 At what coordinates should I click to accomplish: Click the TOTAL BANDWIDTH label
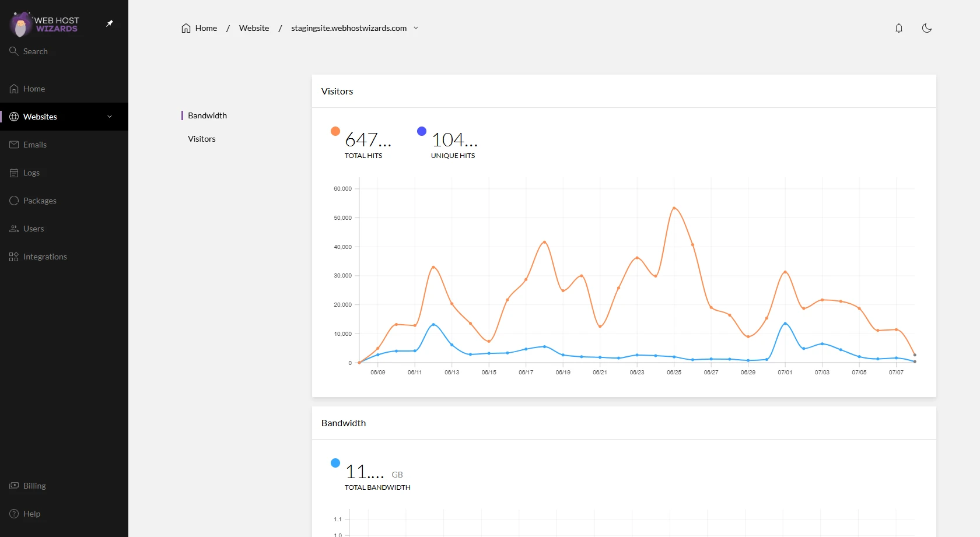coord(377,487)
